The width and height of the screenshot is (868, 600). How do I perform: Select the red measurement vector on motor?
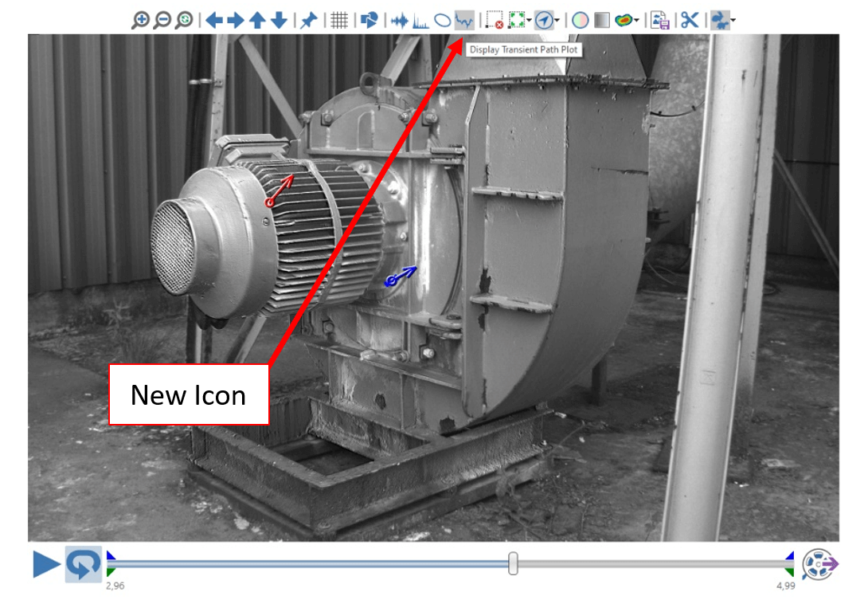(x=280, y=190)
